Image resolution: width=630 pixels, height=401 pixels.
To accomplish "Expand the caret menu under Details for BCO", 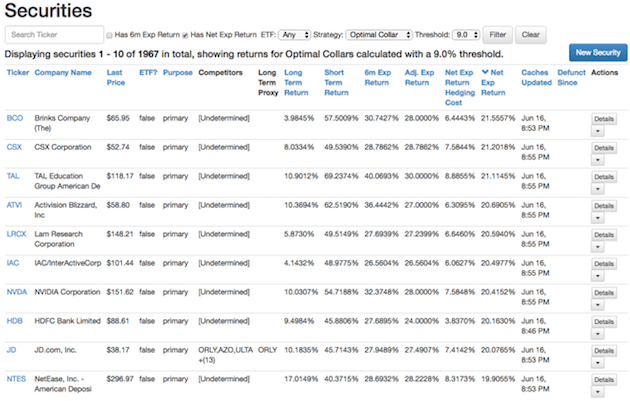I will coord(597,130).
